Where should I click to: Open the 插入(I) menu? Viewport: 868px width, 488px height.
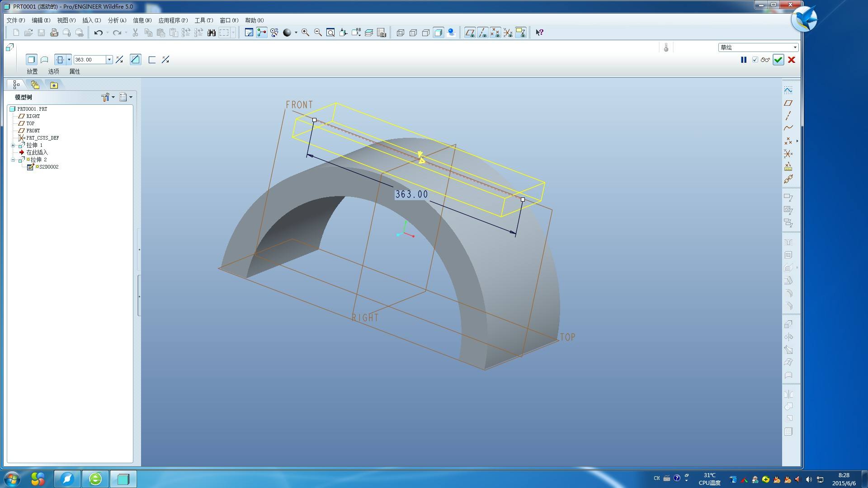[91, 20]
